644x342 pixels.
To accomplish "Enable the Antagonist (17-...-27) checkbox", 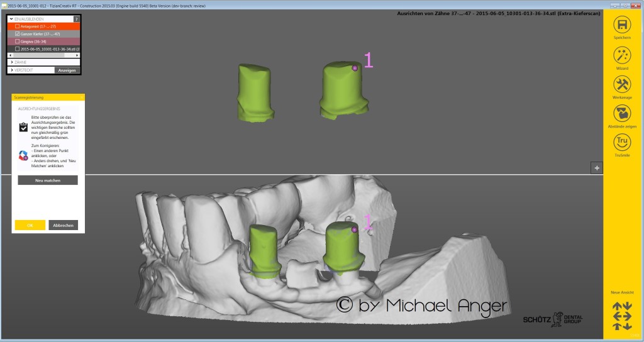I will 17,26.
